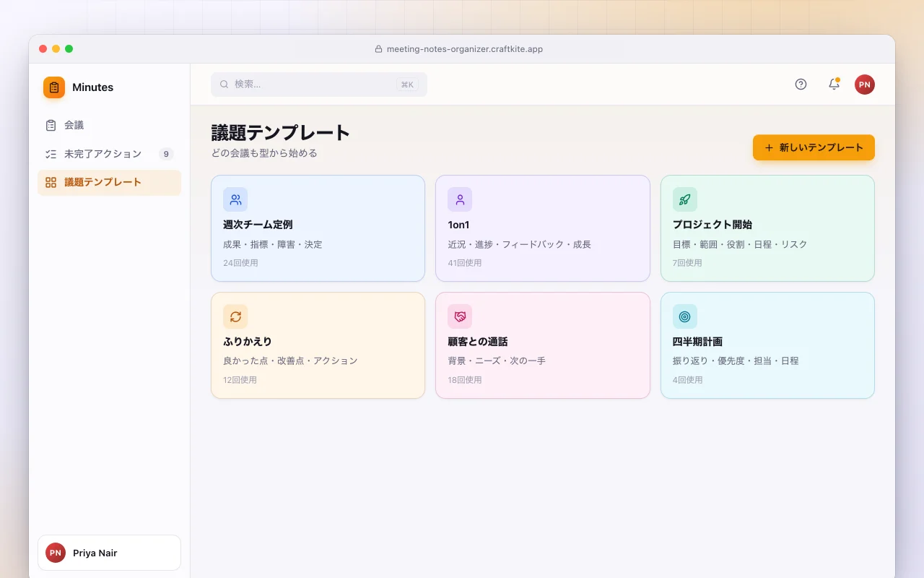The image size is (924, 578).
Task: Click the 18回使用 usage count
Action: pos(465,380)
